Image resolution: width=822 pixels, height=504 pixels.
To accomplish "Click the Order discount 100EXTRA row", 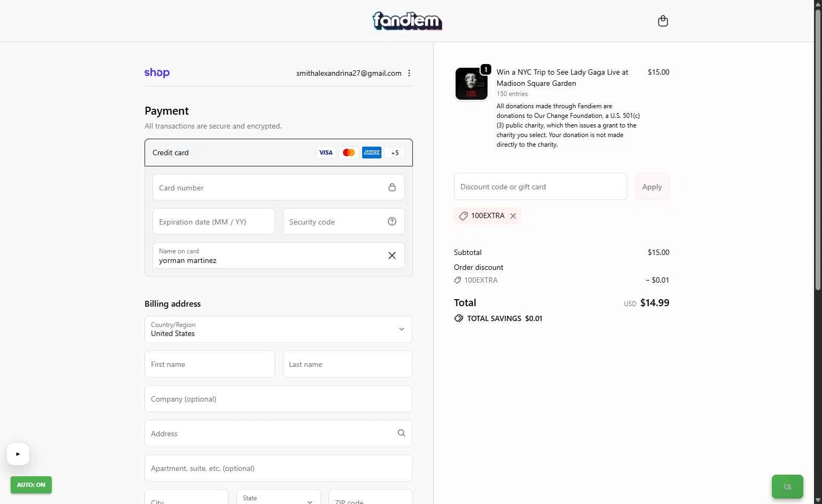I will tap(562, 280).
